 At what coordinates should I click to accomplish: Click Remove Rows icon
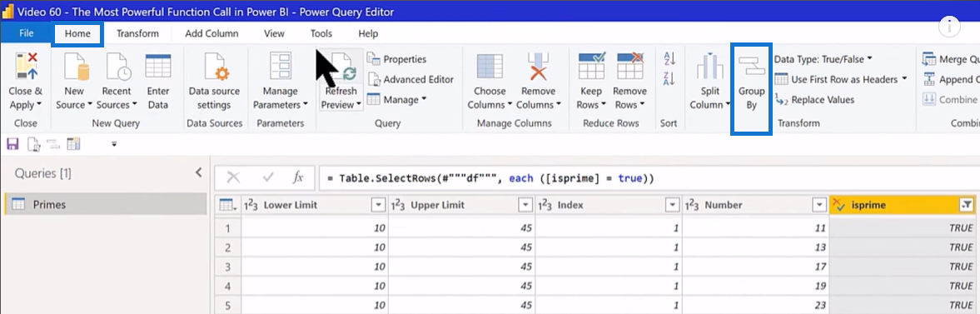[x=630, y=67]
